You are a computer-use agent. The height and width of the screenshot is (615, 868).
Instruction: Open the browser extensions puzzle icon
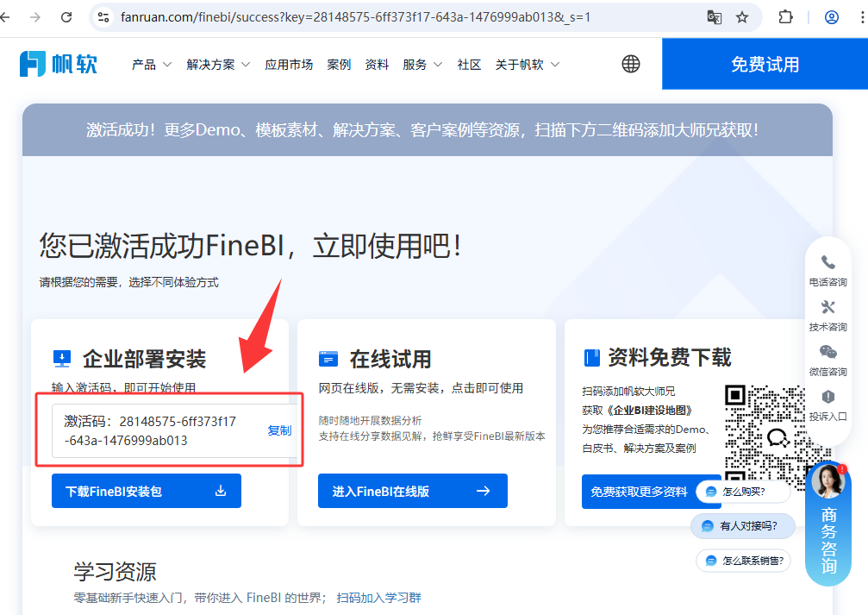[x=785, y=17]
